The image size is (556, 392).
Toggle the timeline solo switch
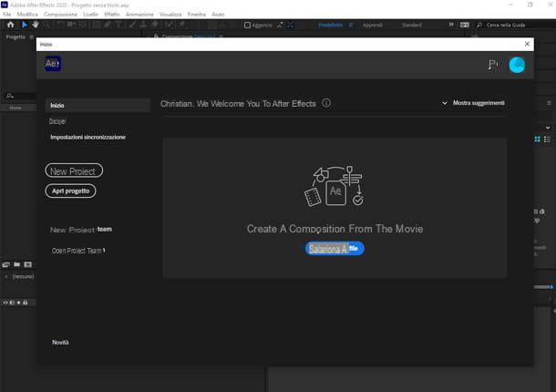[x=19, y=303]
